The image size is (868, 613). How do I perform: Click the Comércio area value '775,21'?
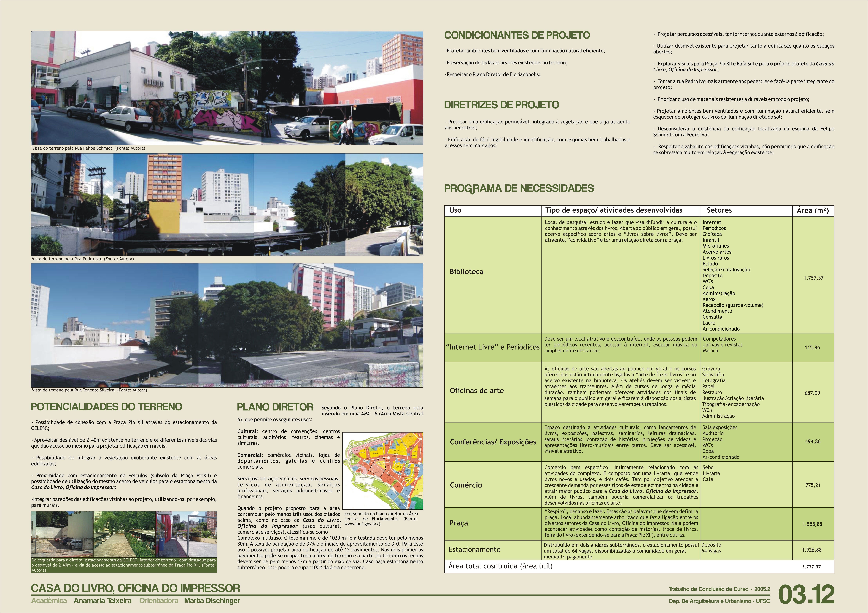[x=813, y=485]
